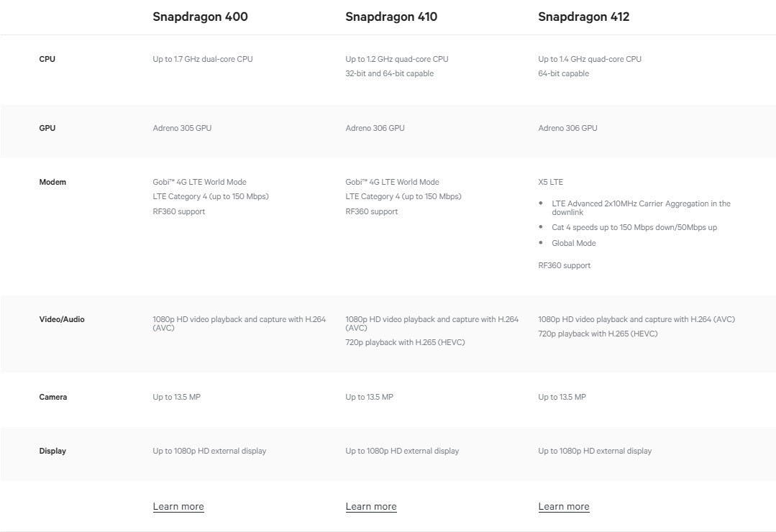Image resolution: width=776 pixels, height=532 pixels.
Task: Click the Global Mode bullet item
Action: 574,243
